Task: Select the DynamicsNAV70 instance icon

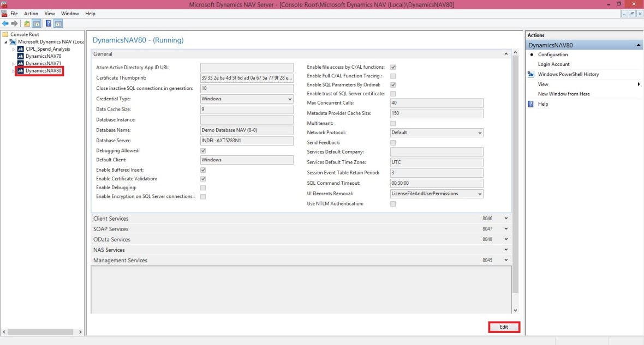Action: click(x=21, y=56)
